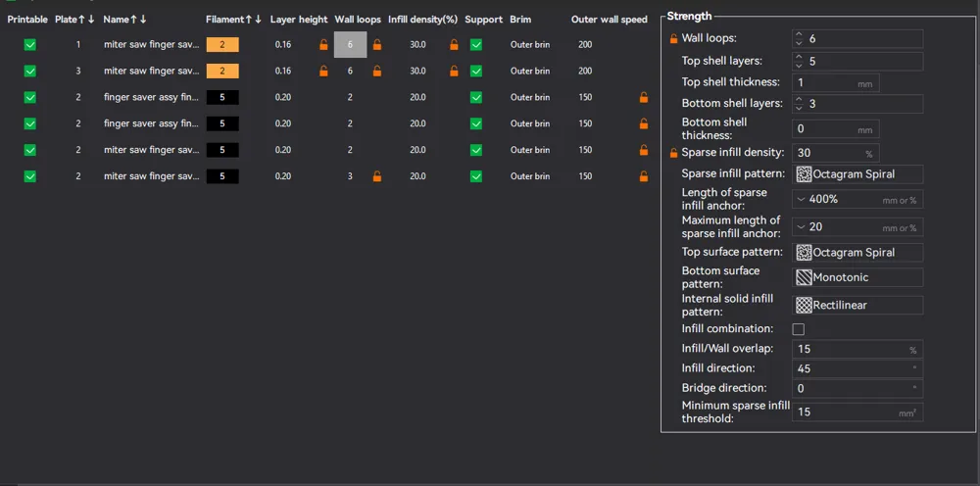980x486 pixels.
Task: Expand the Length of sparse infill anchor dropdown
Action: pyautogui.click(x=857, y=199)
